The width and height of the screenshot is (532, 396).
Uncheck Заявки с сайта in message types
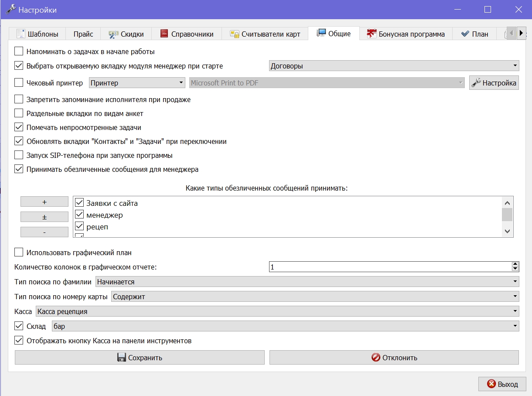tap(79, 203)
